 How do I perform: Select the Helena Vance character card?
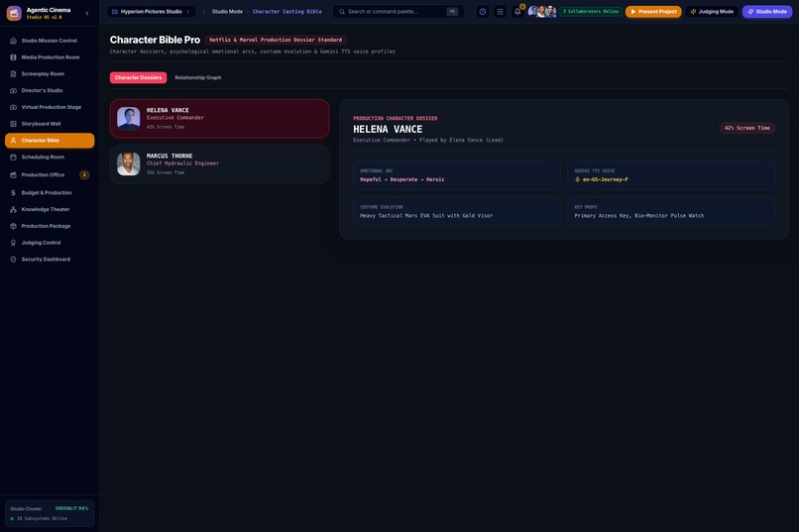(220, 119)
